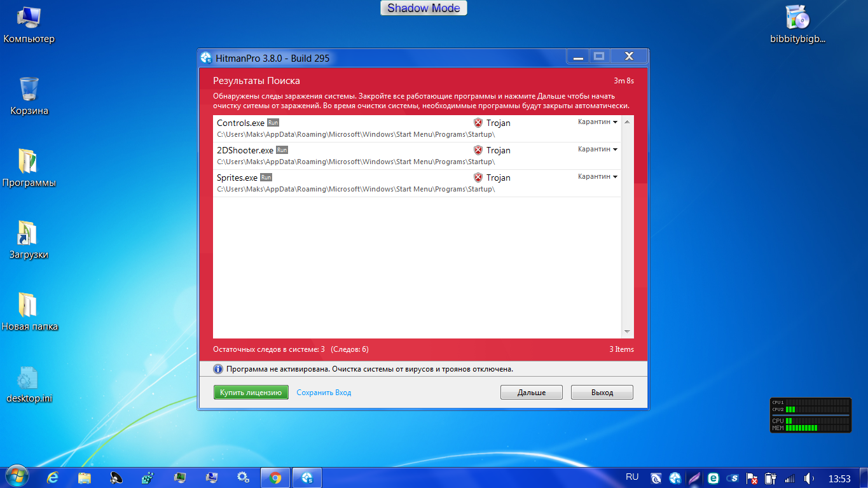Select the 2DShooter.exe file name
This screenshot has width=868, height=488.
click(245, 150)
